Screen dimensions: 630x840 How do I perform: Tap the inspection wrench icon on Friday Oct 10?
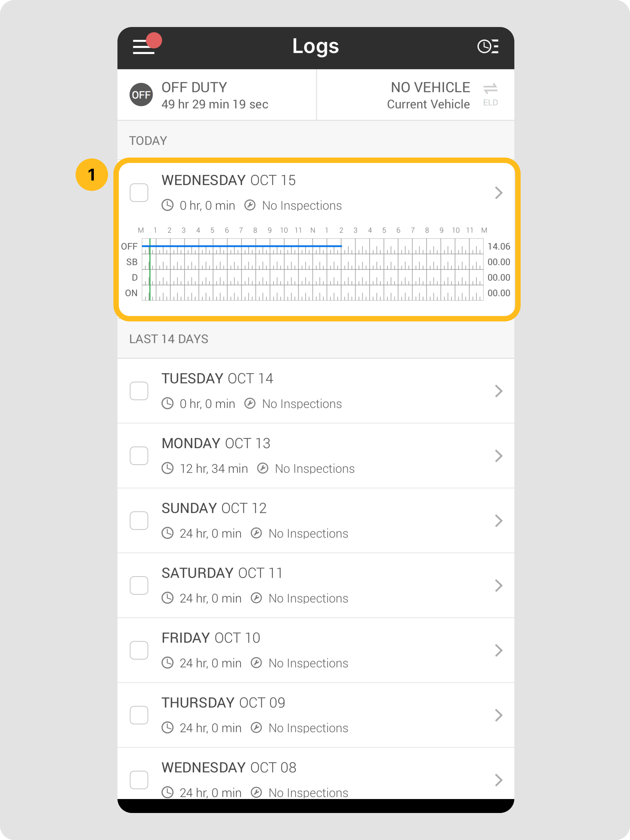pyautogui.click(x=256, y=663)
